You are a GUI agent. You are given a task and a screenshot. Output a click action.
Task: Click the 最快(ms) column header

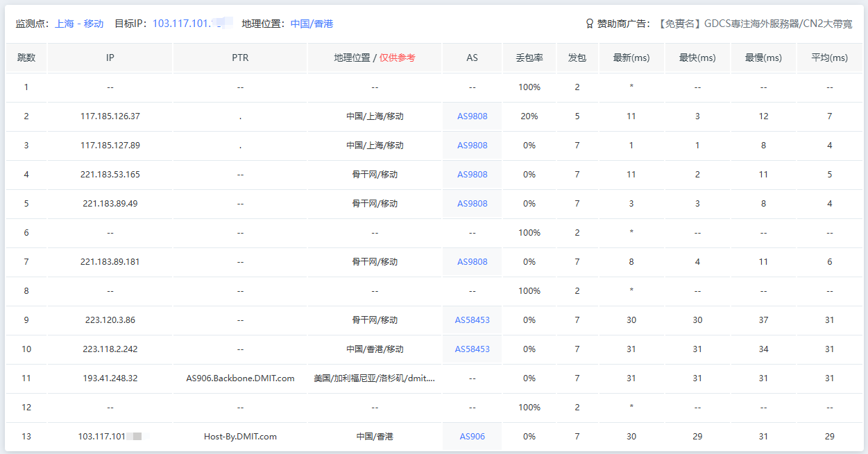coord(697,58)
